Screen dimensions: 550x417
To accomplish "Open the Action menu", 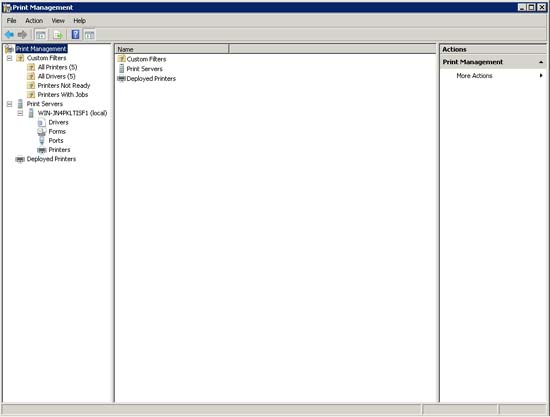I will [x=34, y=21].
